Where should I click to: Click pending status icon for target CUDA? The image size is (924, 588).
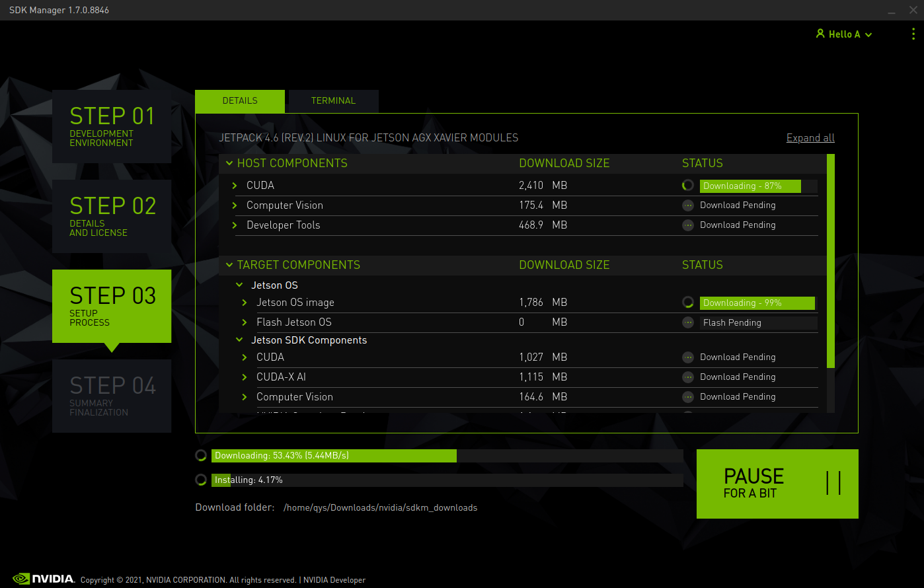click(x=688, y=357)
